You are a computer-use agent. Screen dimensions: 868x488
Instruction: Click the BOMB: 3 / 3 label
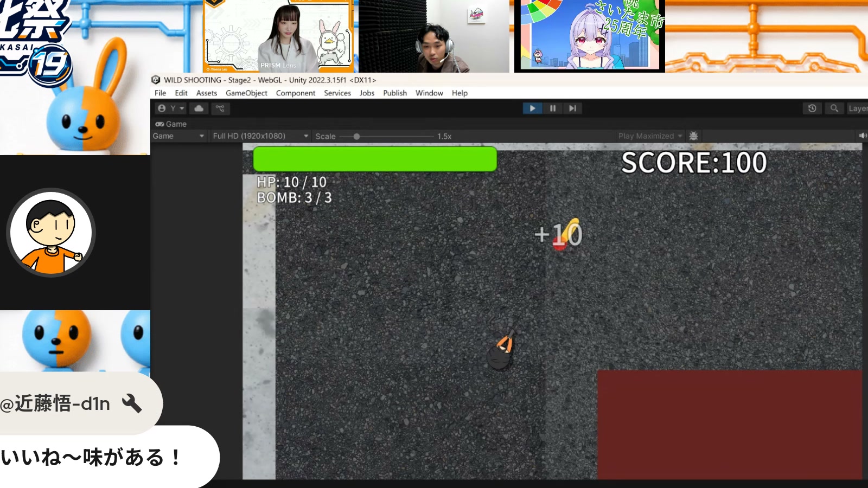click(294, 198)
